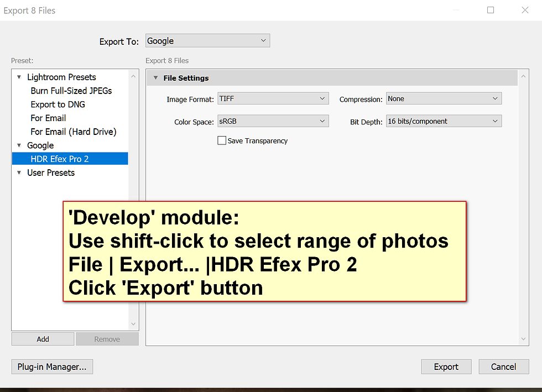
Task: Click preset list scroll down arrow
Action: [x=133, y=324]
